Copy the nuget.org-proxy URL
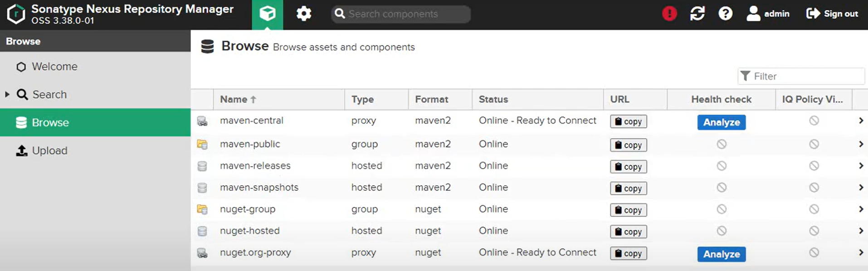This screenshot has height=271, width=868. coord(629,254)
